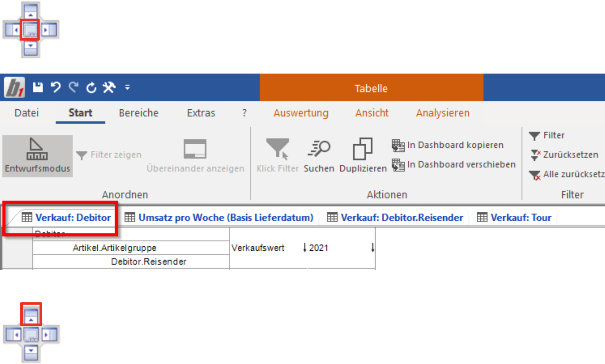
Task: Click Duplizieren to duplicate the table
Action: (x=363, y=156)
